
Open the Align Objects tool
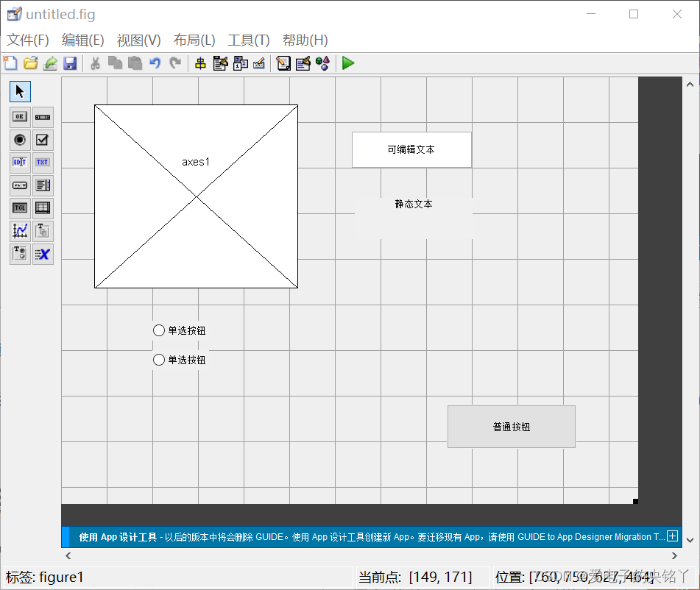coord(200,63)
